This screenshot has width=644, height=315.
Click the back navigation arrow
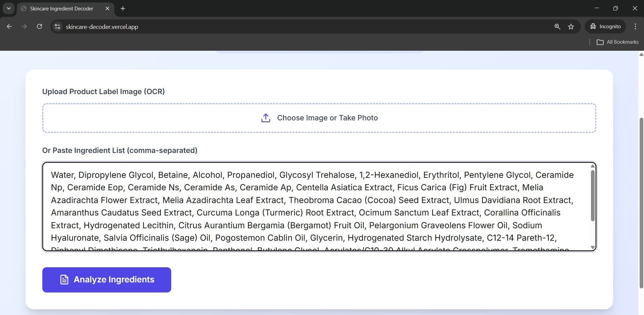point(9,26)
